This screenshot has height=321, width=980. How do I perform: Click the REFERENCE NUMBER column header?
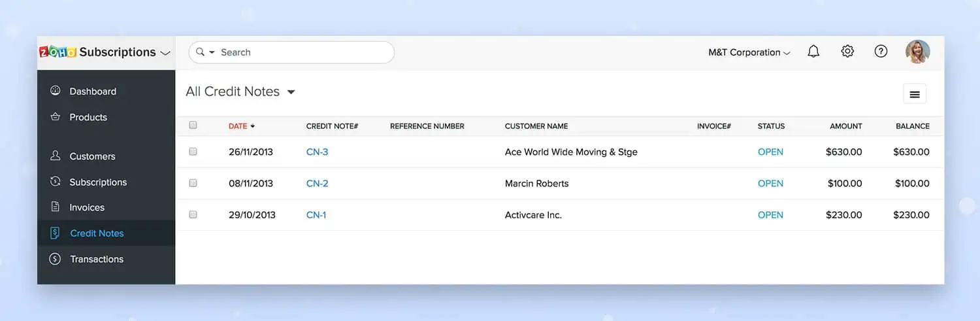point(427,126)
